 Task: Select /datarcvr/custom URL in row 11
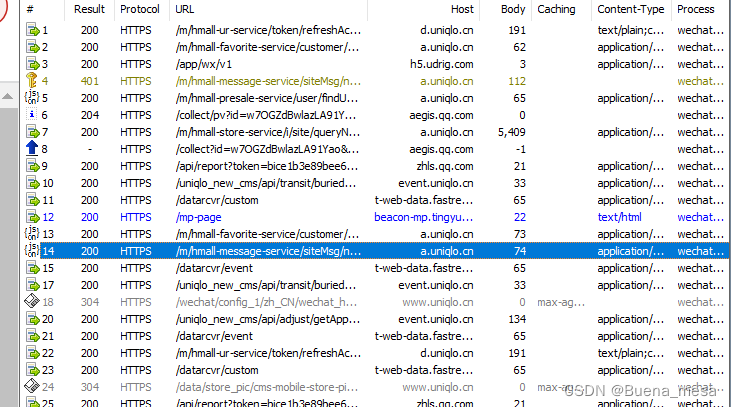pyautogui.click(x=217, y=200)
